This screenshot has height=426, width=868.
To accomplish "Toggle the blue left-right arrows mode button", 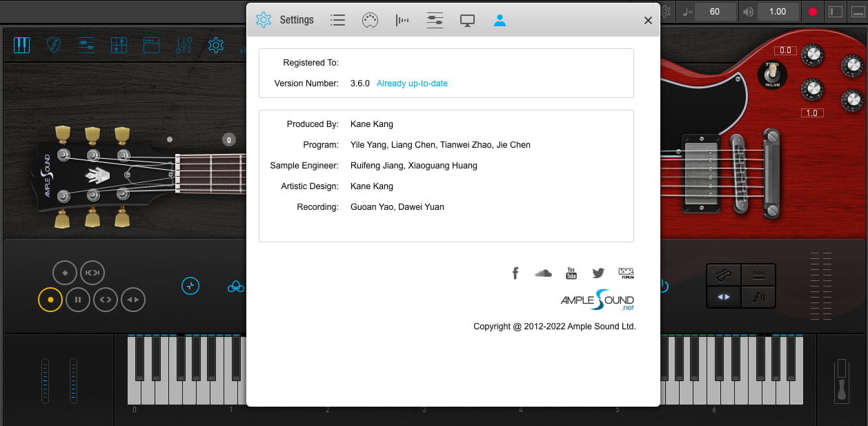I will (x=723, y=297).
